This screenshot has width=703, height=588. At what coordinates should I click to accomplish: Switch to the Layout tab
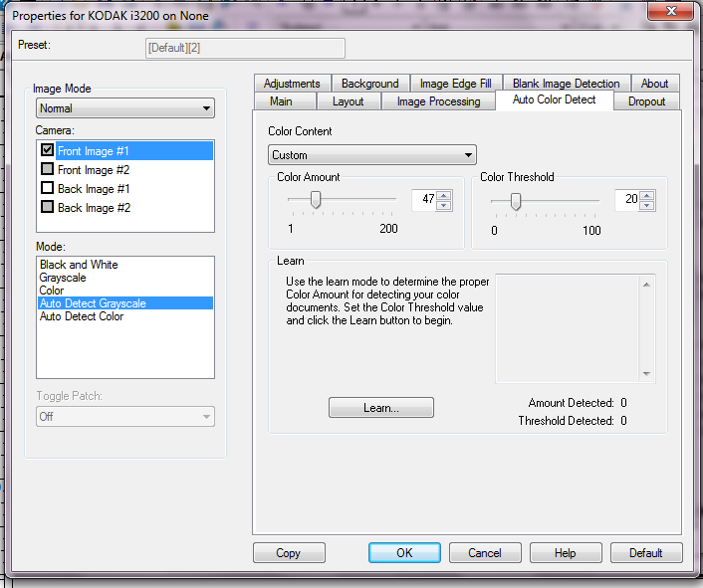[348, 101]
